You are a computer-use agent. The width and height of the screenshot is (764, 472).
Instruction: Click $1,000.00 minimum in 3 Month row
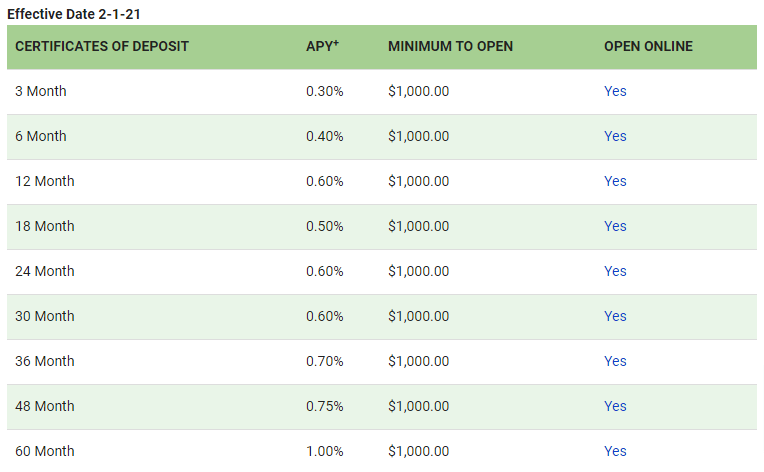[x=419, y=91]
